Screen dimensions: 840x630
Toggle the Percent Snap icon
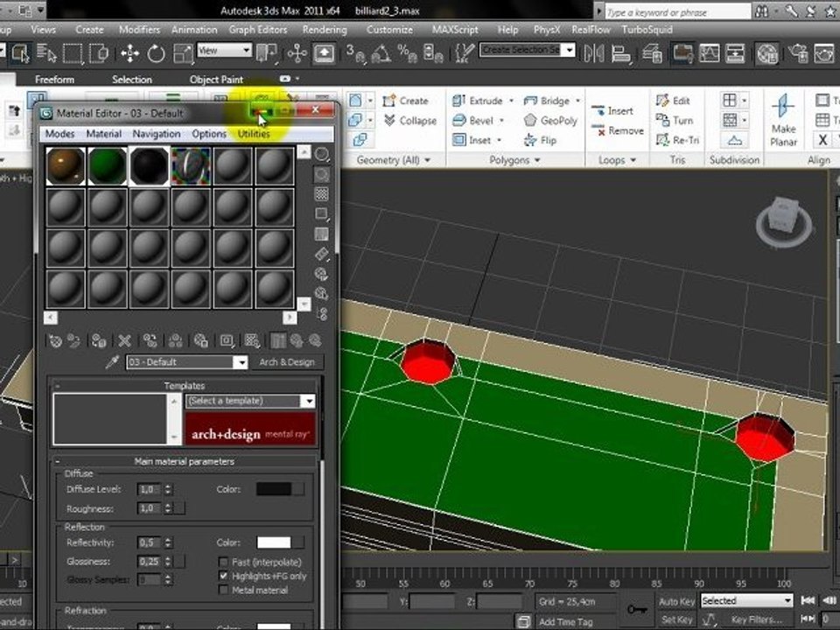(407, 53)
